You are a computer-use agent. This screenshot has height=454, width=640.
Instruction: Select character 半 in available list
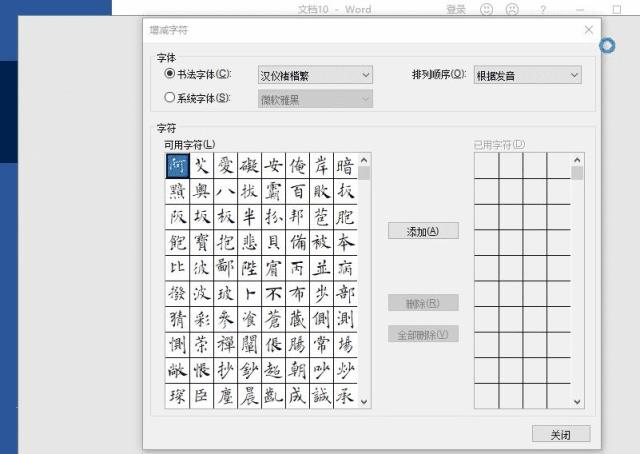[x=249, y=217]
